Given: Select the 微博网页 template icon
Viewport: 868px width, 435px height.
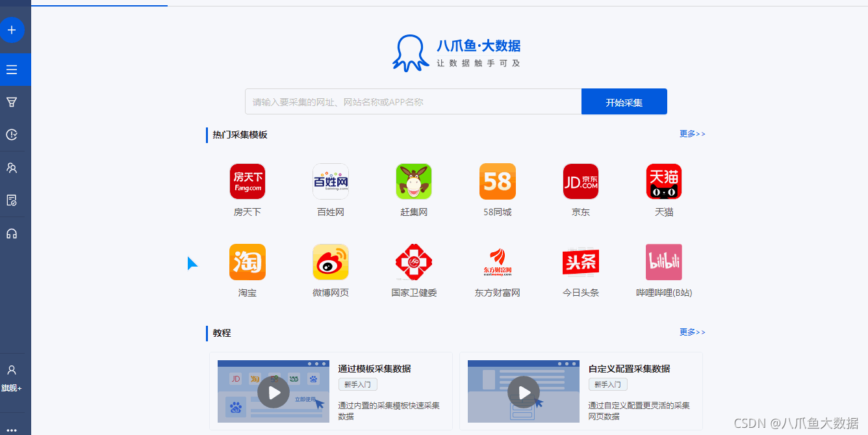Looking at the screenshot, I should click(x=331, y=262).
